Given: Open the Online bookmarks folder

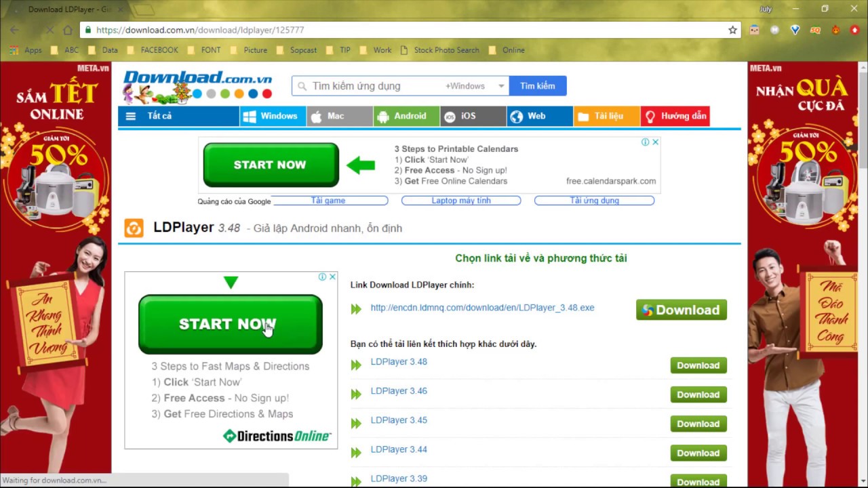Looking at the screenshot, I should coord(506,50).
